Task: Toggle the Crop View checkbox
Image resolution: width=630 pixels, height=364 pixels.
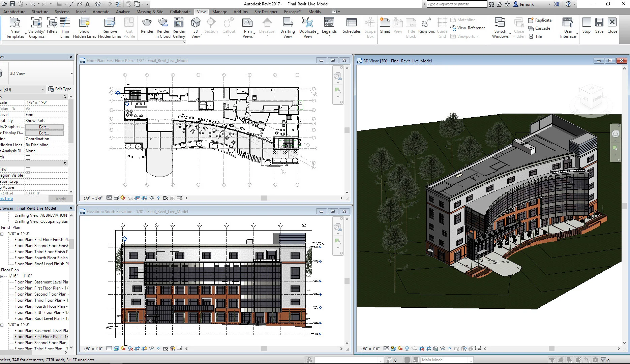Action: pos(28,170)
